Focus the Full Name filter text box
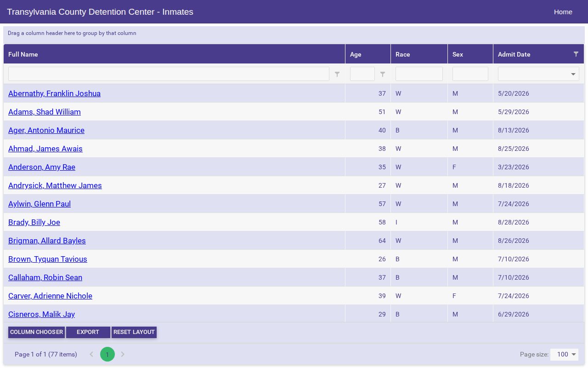 click(169, 74)
